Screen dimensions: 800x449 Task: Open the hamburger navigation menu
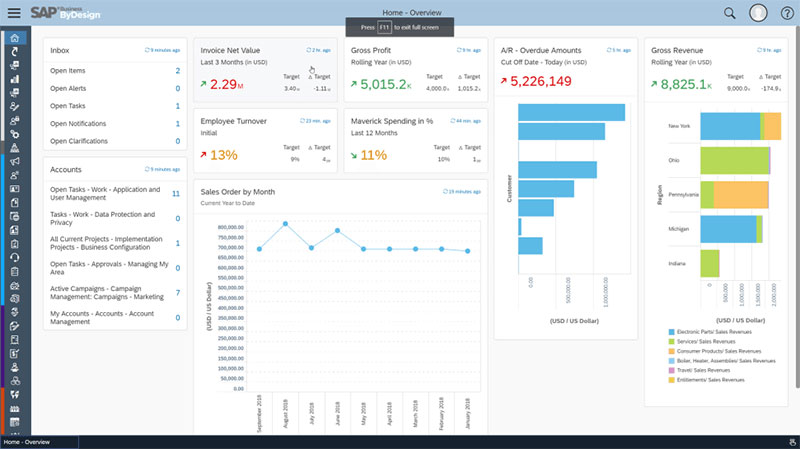coord(14,13)
